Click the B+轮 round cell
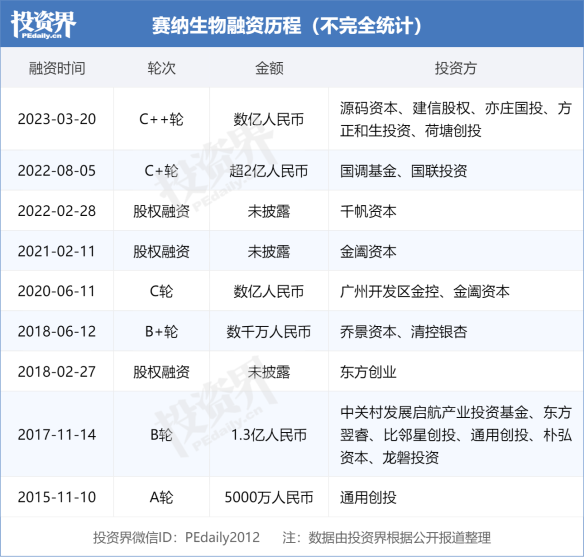The image size is (584, 557). coord(161,332)
